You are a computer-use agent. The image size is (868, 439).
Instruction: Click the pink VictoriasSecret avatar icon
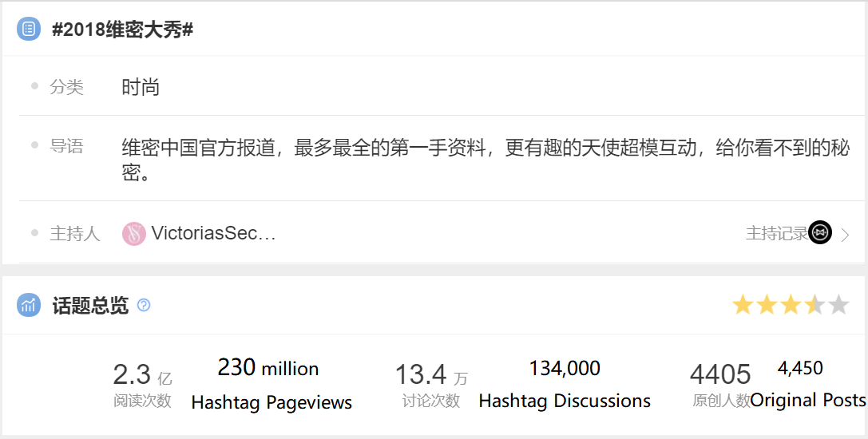click(134, 234)
